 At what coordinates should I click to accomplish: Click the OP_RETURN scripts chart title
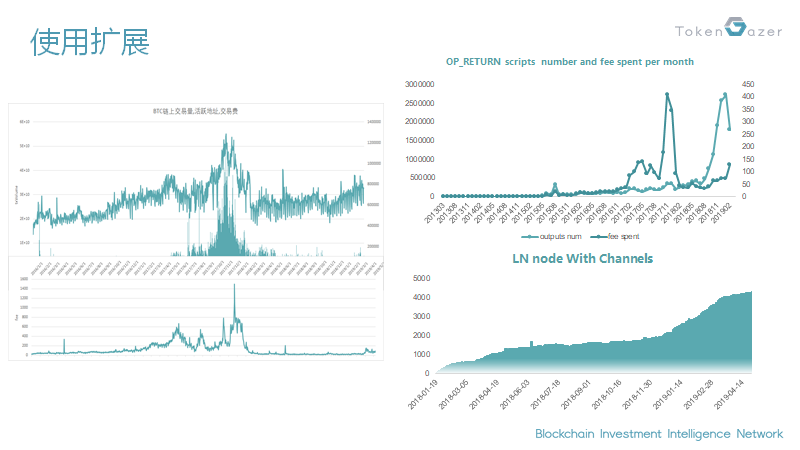[569, 62]
